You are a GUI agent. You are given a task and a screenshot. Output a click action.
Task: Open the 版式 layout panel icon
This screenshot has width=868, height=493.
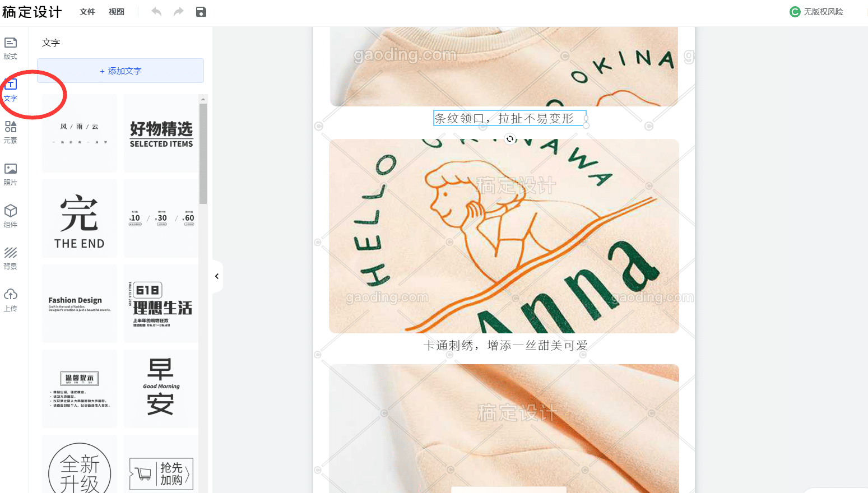11,43
